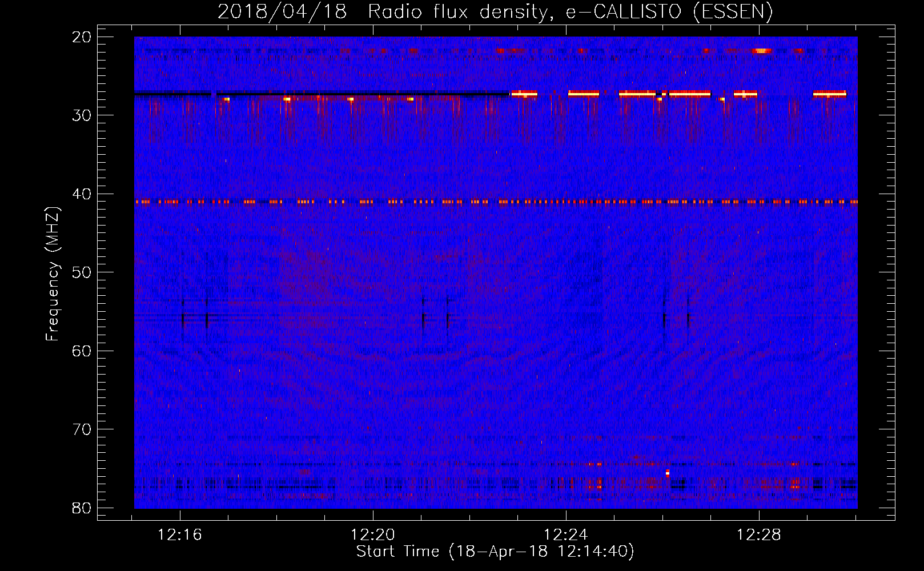Click the 12:16 time tick label
The image size is (924, 571).
click(180, 535)
